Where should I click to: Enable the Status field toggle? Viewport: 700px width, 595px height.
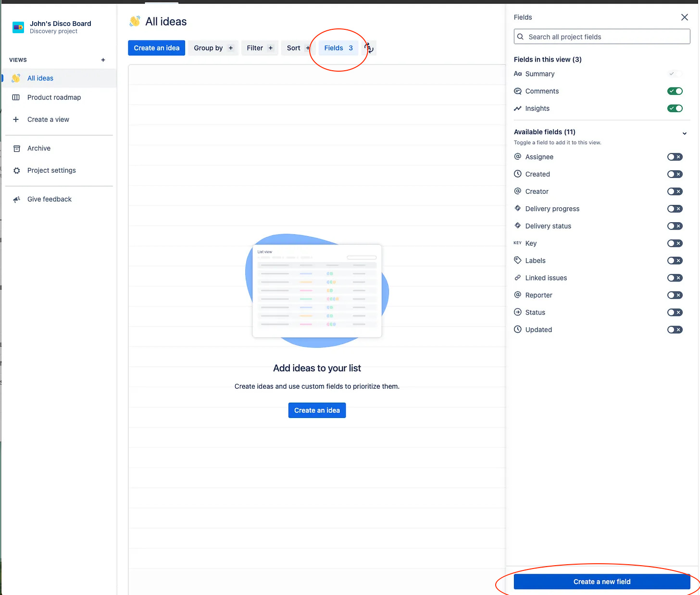(675, 313)
